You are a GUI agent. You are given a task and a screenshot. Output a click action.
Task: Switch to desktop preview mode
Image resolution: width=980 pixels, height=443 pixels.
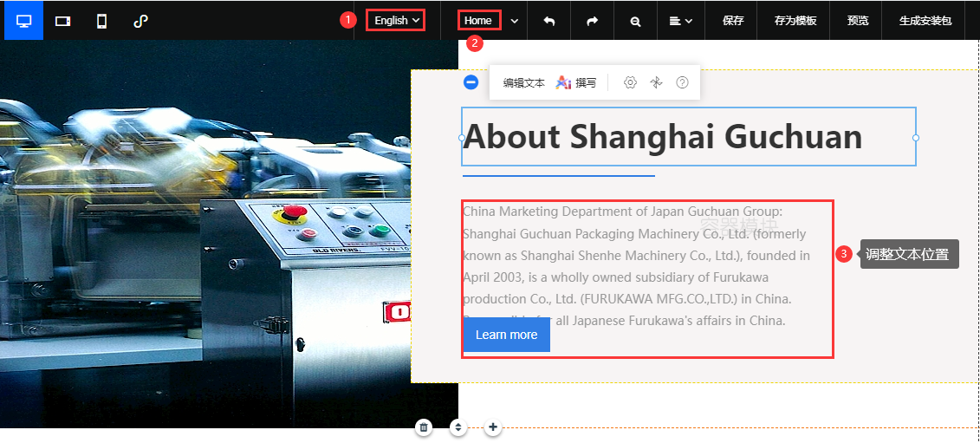[23, 21]
